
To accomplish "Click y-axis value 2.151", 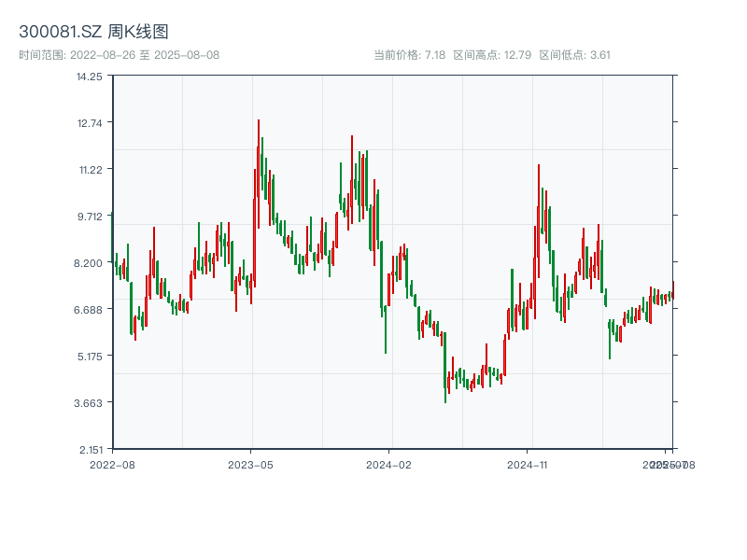I will (91, 450).
